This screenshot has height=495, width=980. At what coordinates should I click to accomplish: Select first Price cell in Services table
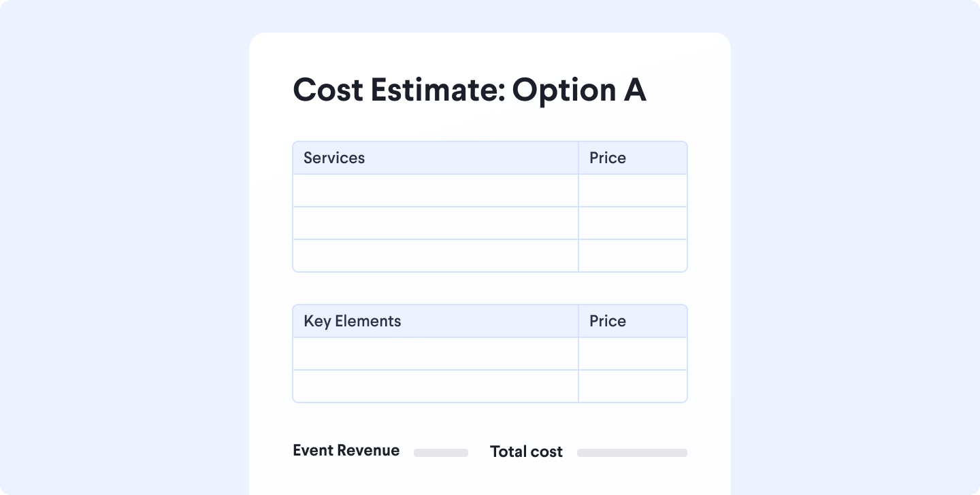pos(632,190)
